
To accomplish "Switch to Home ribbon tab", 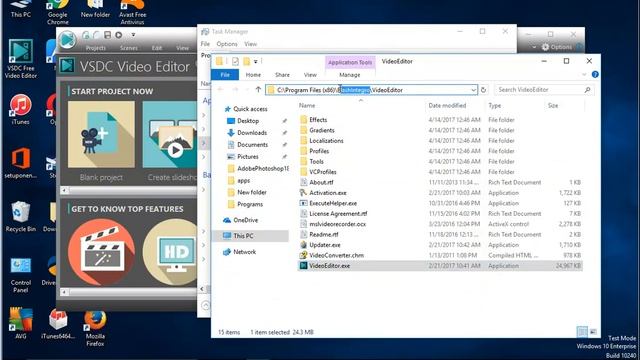I will click(x=253, y=75).
